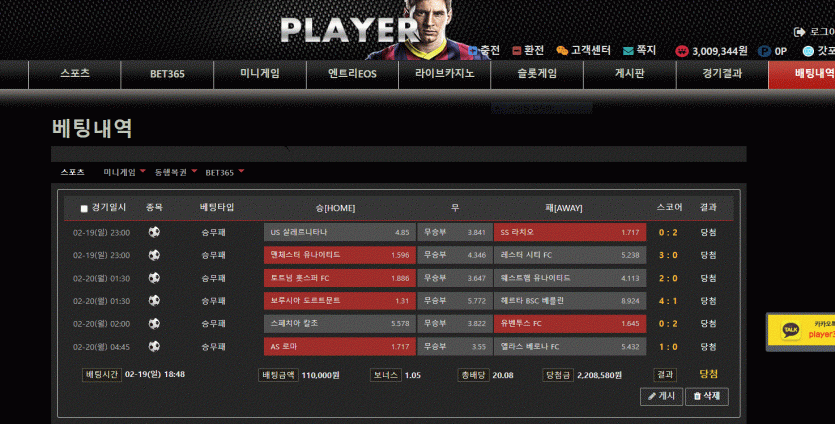Click the 충전 deposit icon
Image resolution: width=835 pixels, height=424 pixels.
click(x=472, y=51)
